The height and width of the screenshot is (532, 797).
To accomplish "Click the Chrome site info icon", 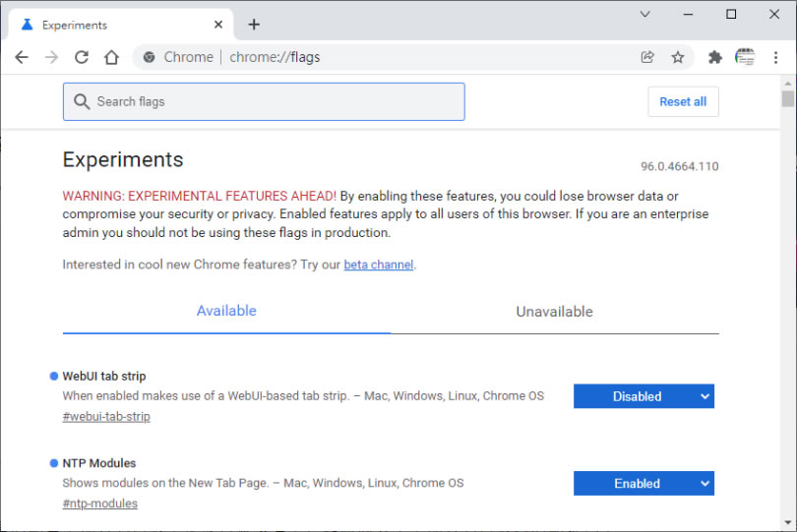I will (x=149, y=57).
